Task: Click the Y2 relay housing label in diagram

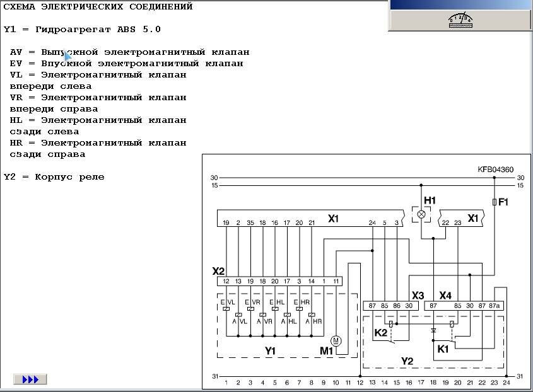Action: (x=408, y=360)
